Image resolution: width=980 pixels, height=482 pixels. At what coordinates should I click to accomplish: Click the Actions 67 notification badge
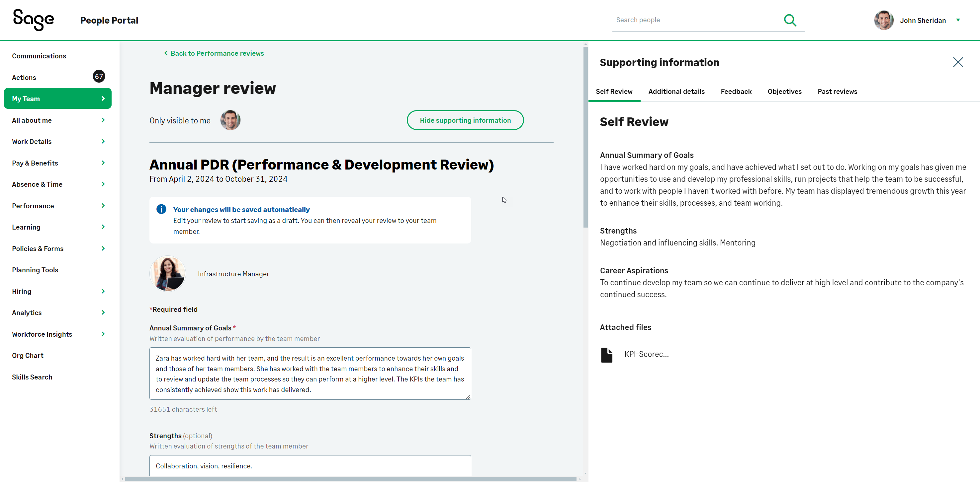tap(99, 76)
